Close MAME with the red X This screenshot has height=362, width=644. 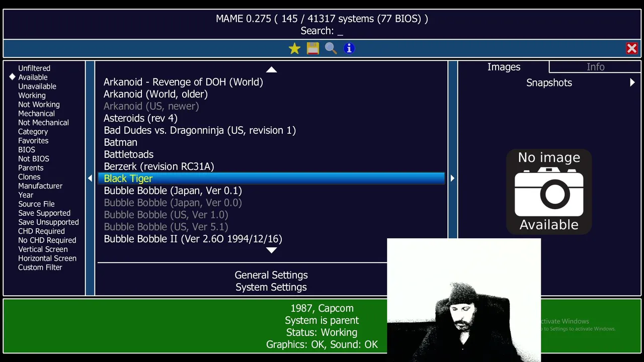tap(632, 48)
